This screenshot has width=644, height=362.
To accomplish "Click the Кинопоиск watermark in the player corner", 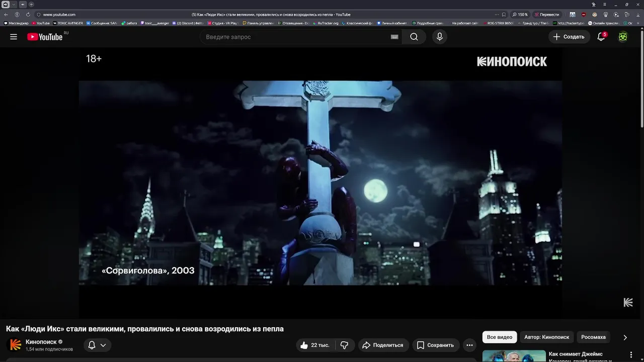I will point(628,302).
